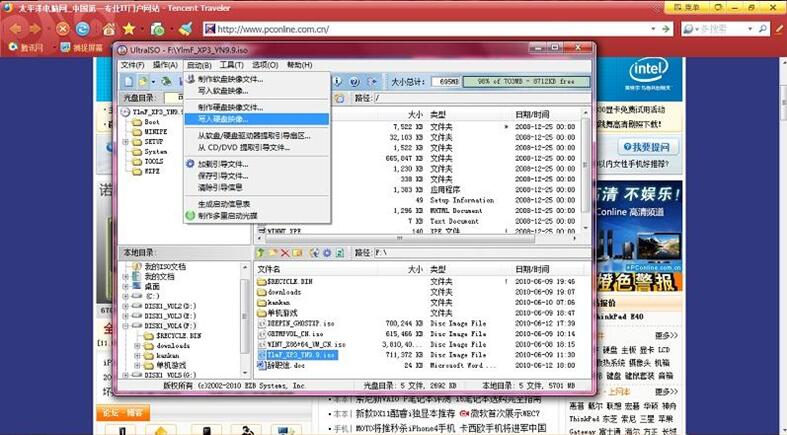Click the 大小 column header in image list

(414, 115)
